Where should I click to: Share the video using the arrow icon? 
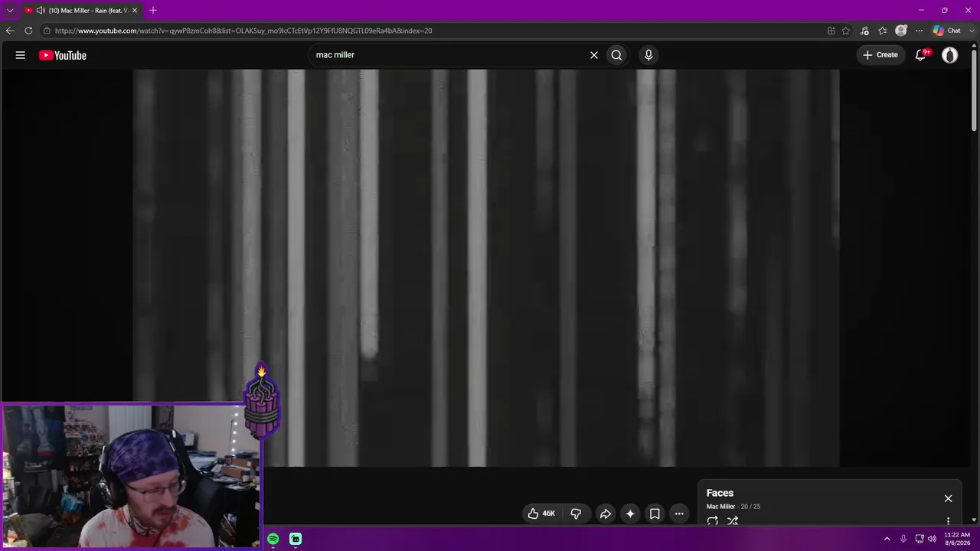pos(605,514)
